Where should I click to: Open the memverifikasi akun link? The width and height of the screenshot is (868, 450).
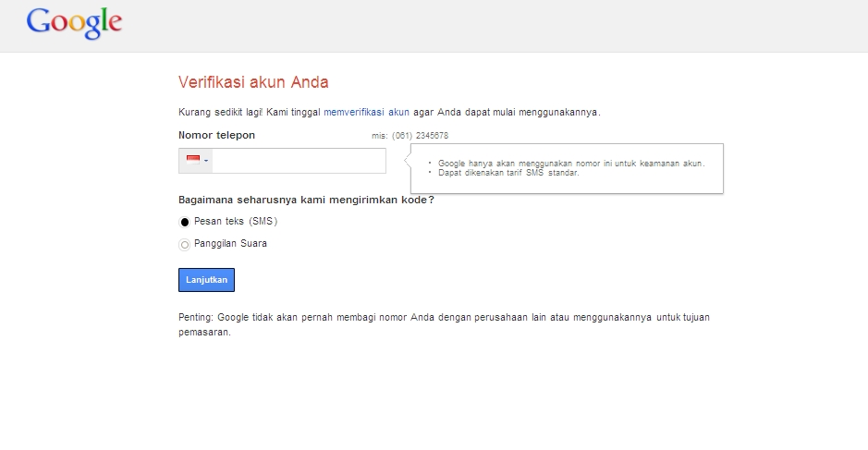pos(366,113)
